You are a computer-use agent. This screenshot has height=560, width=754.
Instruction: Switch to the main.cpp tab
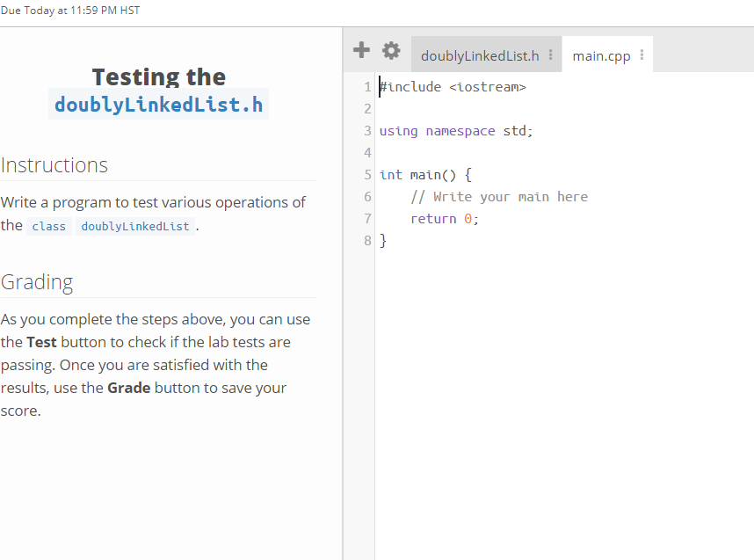[602, 55]
